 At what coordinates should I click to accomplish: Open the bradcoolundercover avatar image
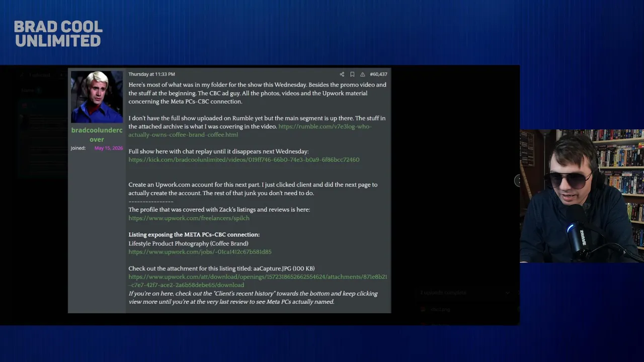tap(97, 97)
